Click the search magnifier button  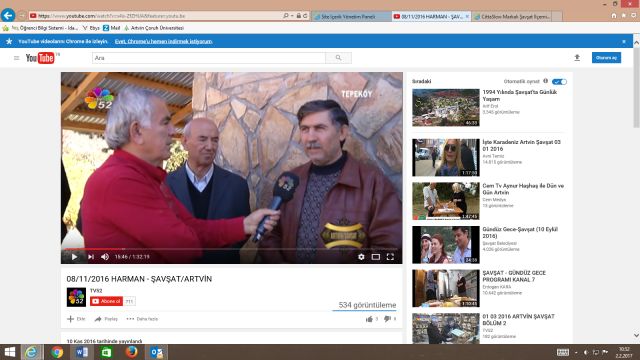click(x=338, y=58)
